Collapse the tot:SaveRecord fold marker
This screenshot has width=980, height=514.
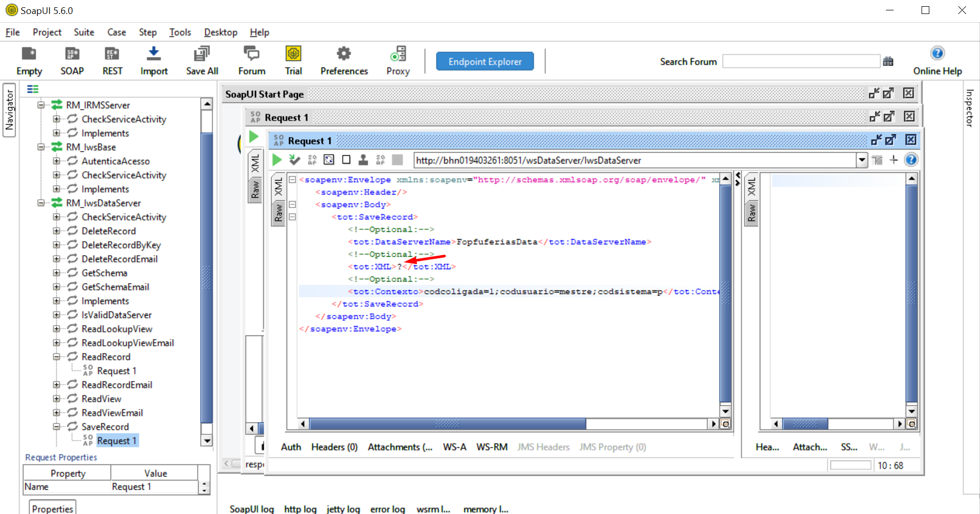click(x=292, y=217)
